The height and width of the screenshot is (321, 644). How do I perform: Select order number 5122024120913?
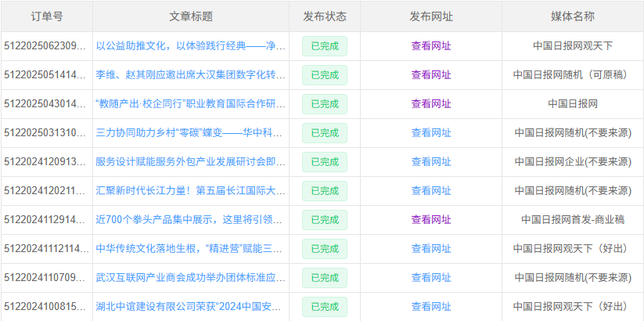pos(46,162)
